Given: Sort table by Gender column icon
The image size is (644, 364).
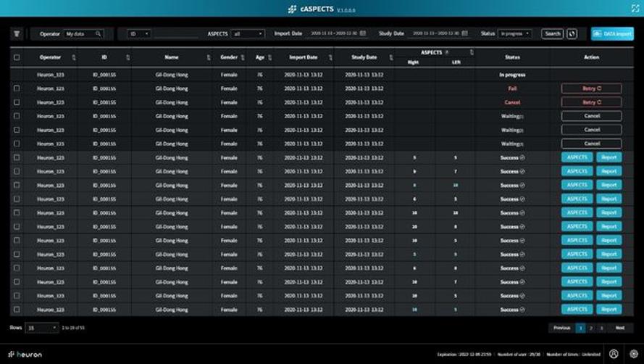Looking at the screenshot, I should tap(243, 57).
